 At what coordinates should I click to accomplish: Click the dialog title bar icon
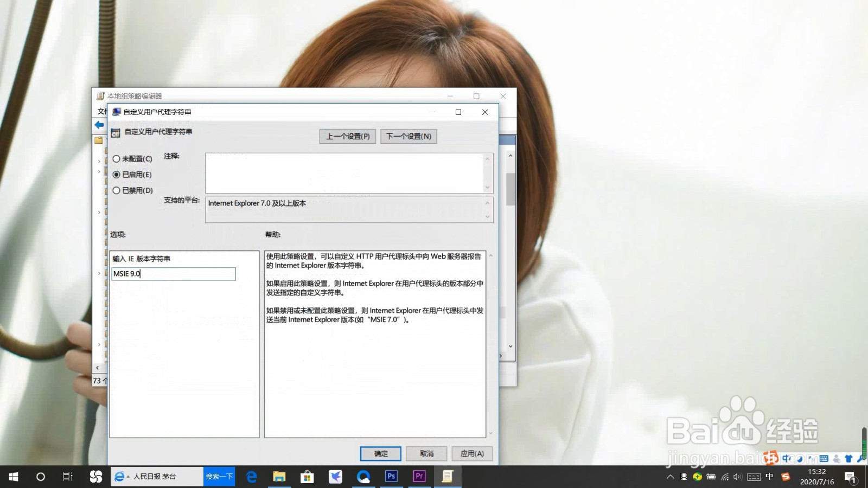pos(116,112)
